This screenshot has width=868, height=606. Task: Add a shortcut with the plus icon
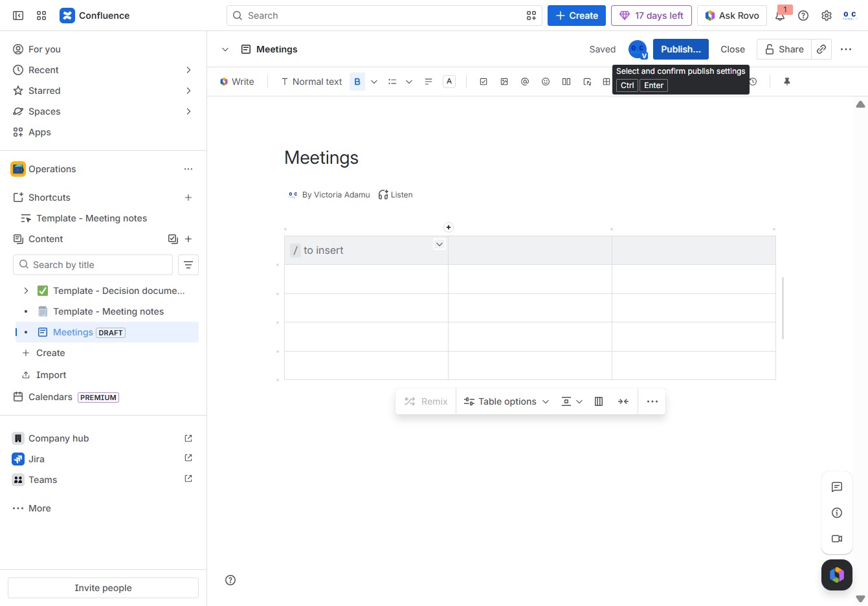(x=188, y=197)
